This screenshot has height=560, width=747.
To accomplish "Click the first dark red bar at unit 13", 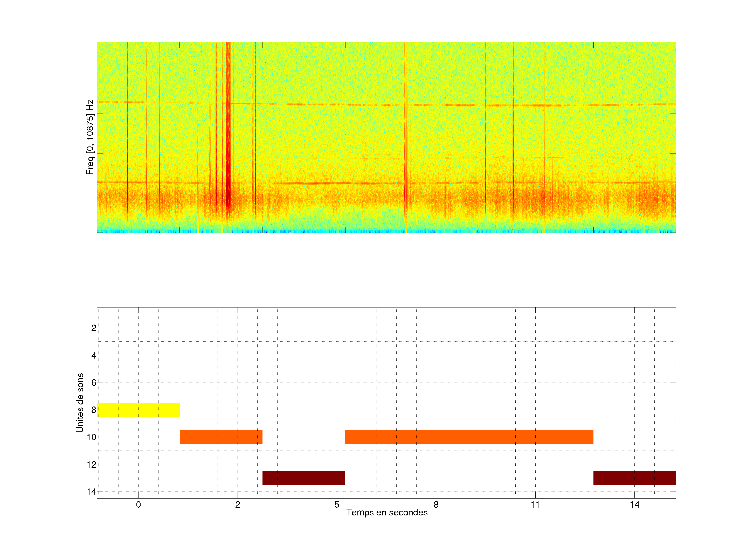I will 303,478.
